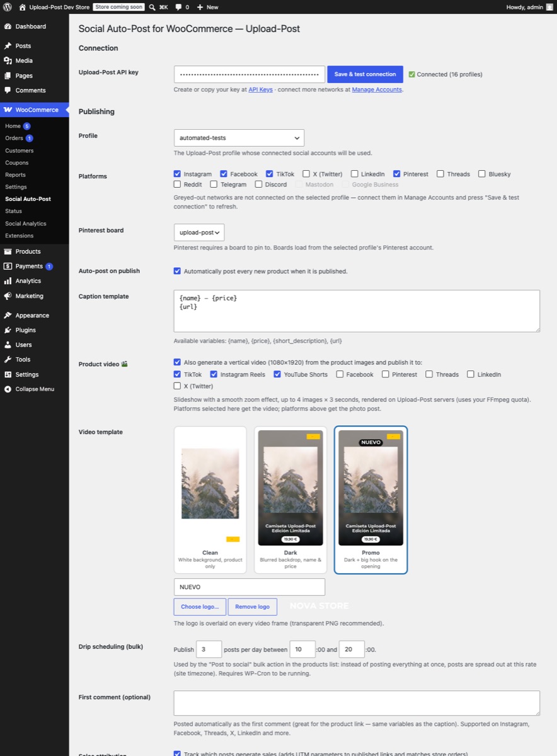Click the Pages icon in sidebar
557x756 pixels.
tap(8, 76)
